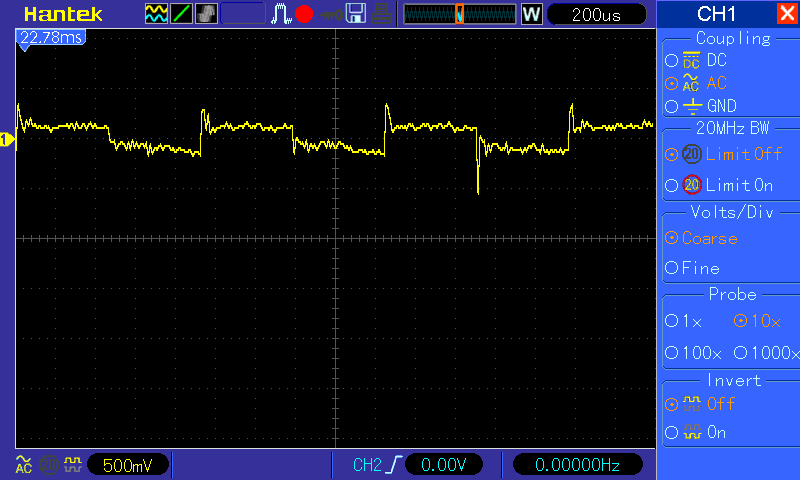The height and width of the screenshot is (480, 800).
Task: Click the Hantek logo
Action: click(63, 14)
